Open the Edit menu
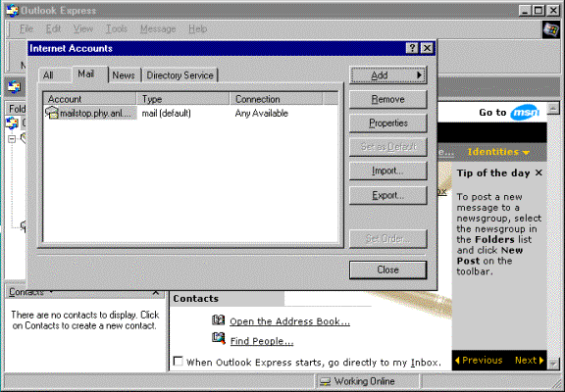The image size is (565, 392). pos(53,28)
